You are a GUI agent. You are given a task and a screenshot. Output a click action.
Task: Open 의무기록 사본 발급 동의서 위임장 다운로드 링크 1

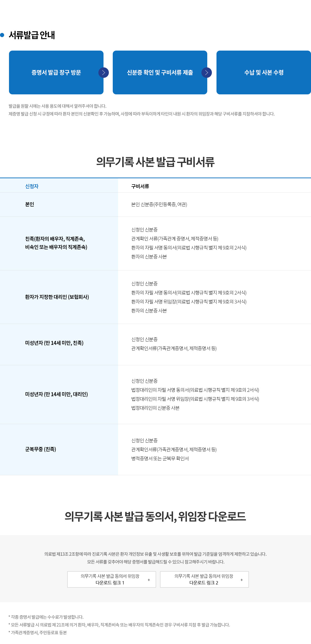pos(112,579)
